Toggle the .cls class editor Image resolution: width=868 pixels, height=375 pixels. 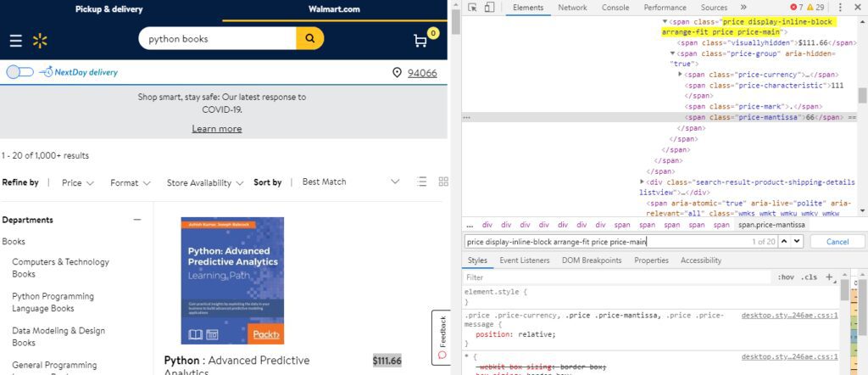[810, 277]
